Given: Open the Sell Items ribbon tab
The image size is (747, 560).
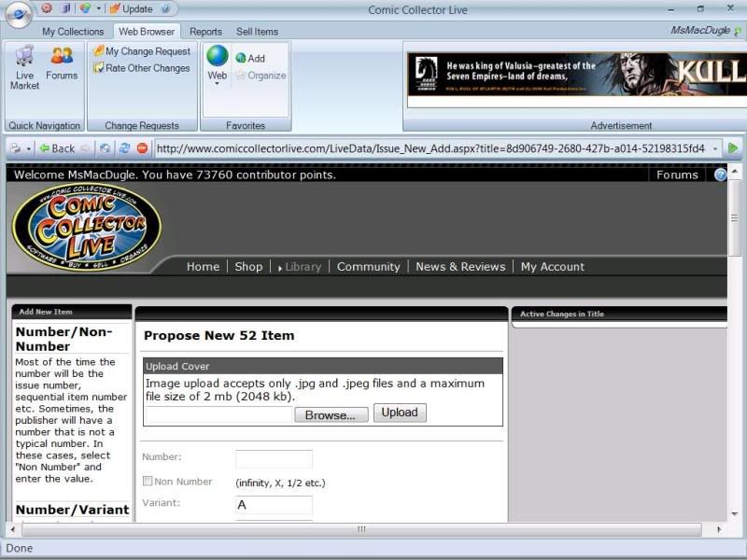Looking at the screenshot, I should [x=258, y=32].
